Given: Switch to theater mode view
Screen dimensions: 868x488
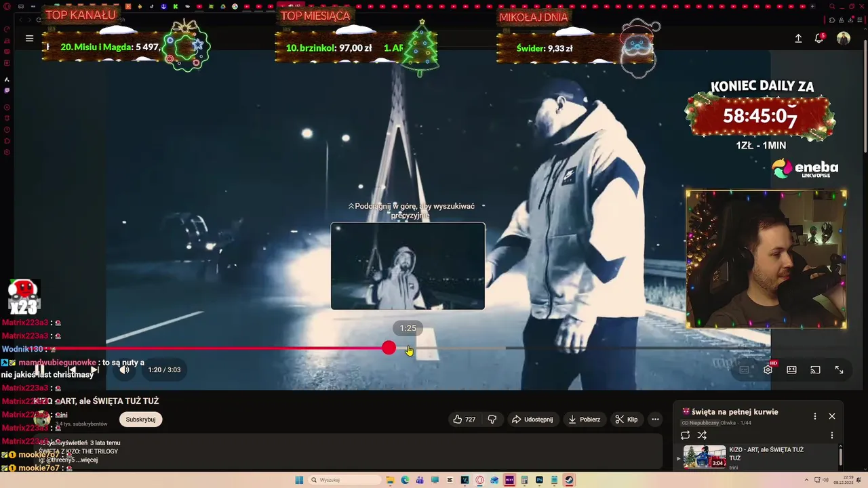Looking at the screenshot, I should click(791, 369).
